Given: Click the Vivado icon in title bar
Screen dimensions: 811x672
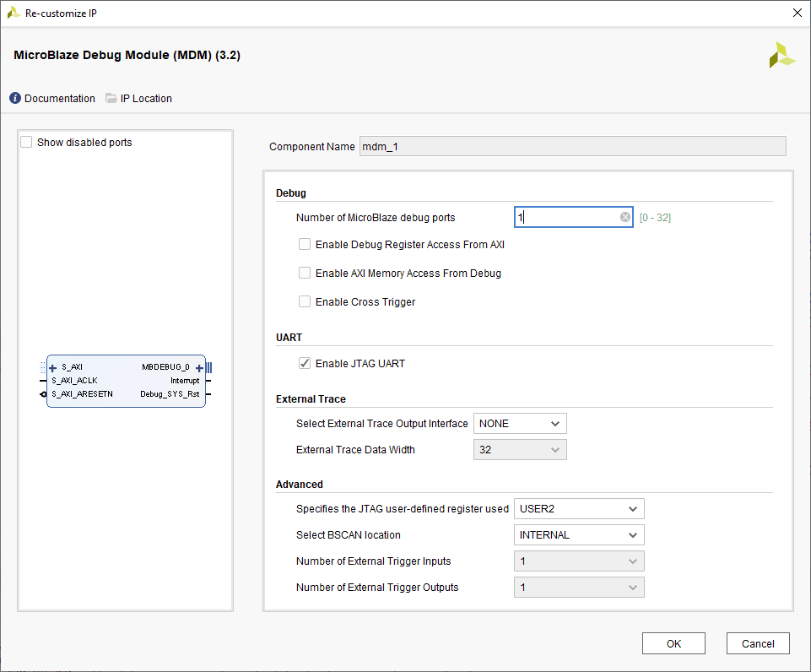Looking at the screenshot, I should (14, 13).
